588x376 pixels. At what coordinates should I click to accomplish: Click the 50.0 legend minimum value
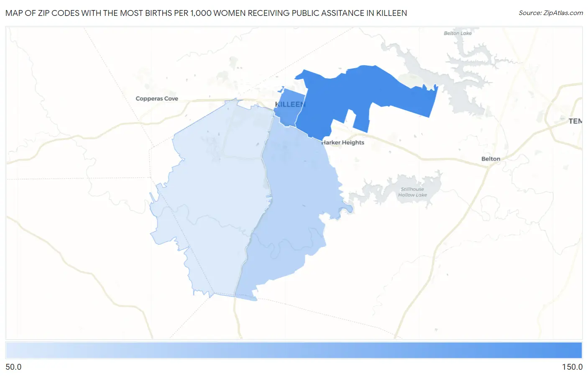point(13,367)
